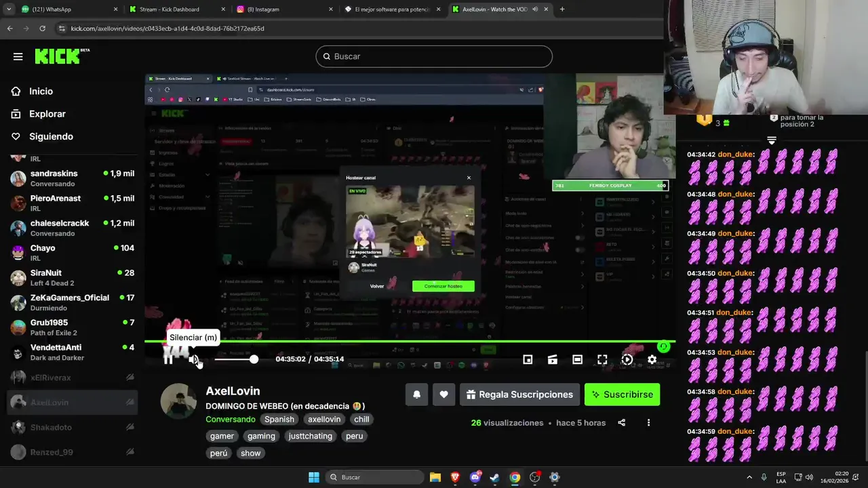Viewport: 868px width, 488px height.
Task: Click the Conversando category link
Action: click(x=231, y=419)
